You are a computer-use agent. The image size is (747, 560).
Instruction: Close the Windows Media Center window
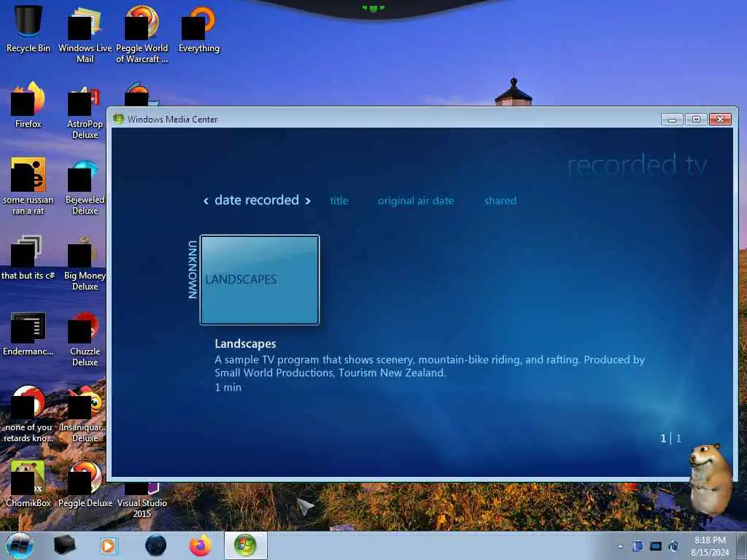[720, 119]
